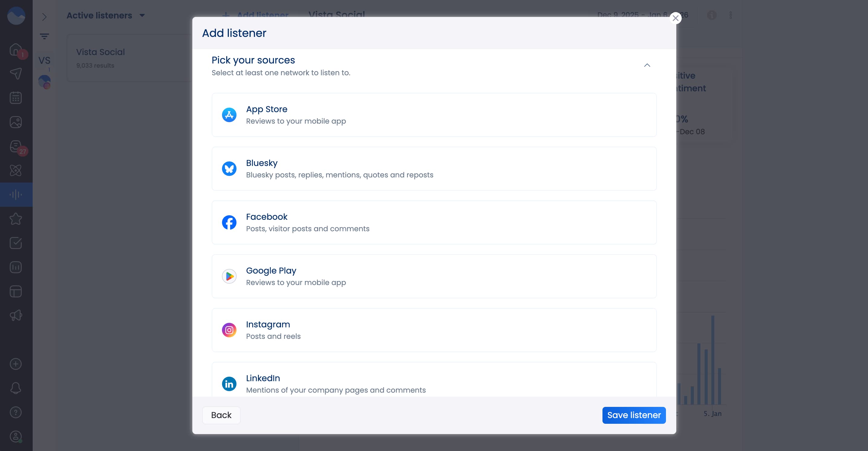The image size is (868, 451).
Task: Open the Media library icon
Action: point(15,122)
